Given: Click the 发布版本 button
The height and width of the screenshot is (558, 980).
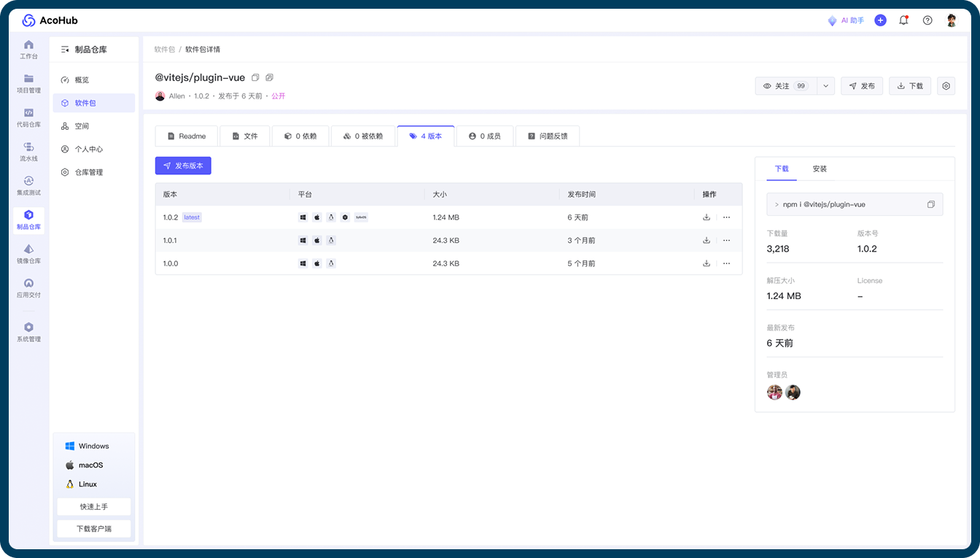Looking at the screenshot, I should click(x=183, y=166).
